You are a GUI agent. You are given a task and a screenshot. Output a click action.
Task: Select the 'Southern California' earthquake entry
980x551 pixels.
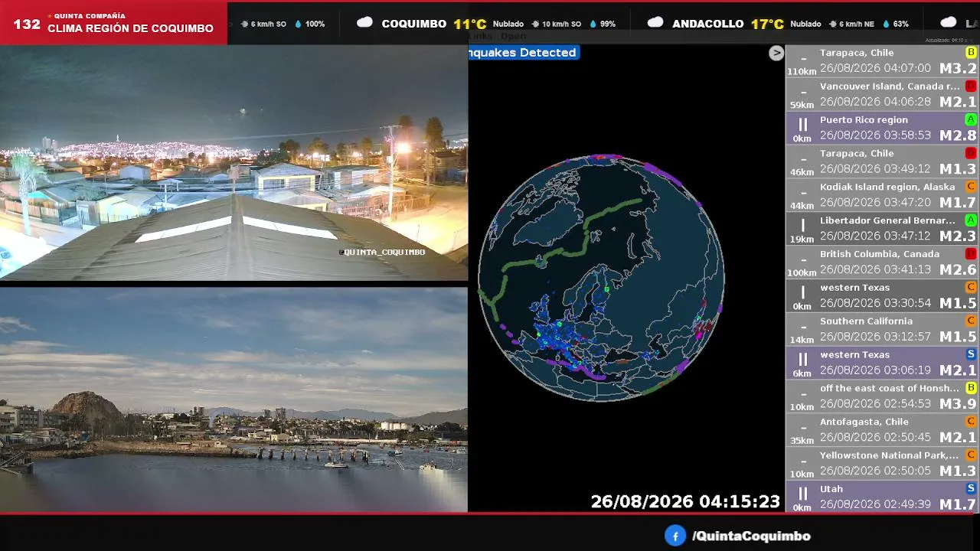coord(882,329)
